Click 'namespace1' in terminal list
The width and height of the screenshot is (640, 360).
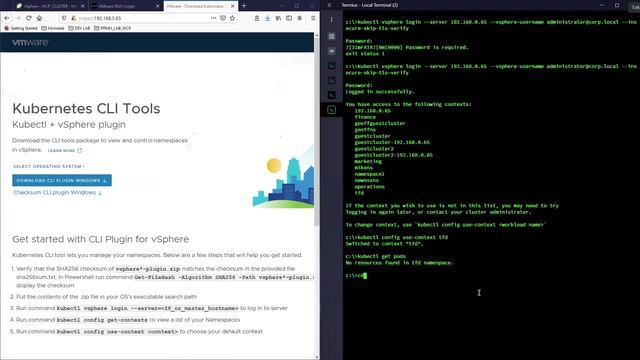click(369, 174)
